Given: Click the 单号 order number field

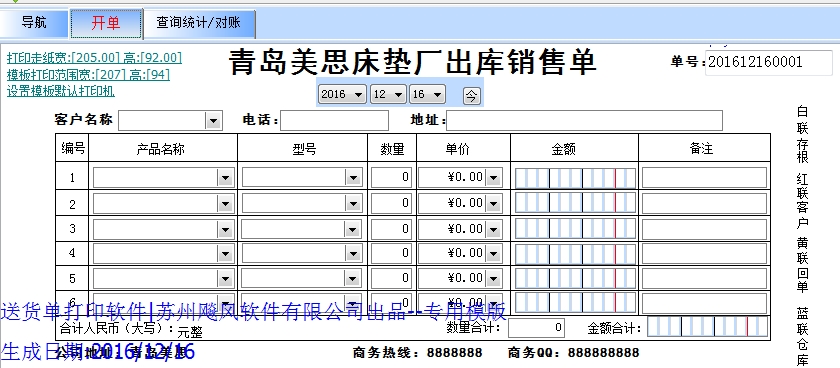Looking at the screenshot, I should 769,63.
